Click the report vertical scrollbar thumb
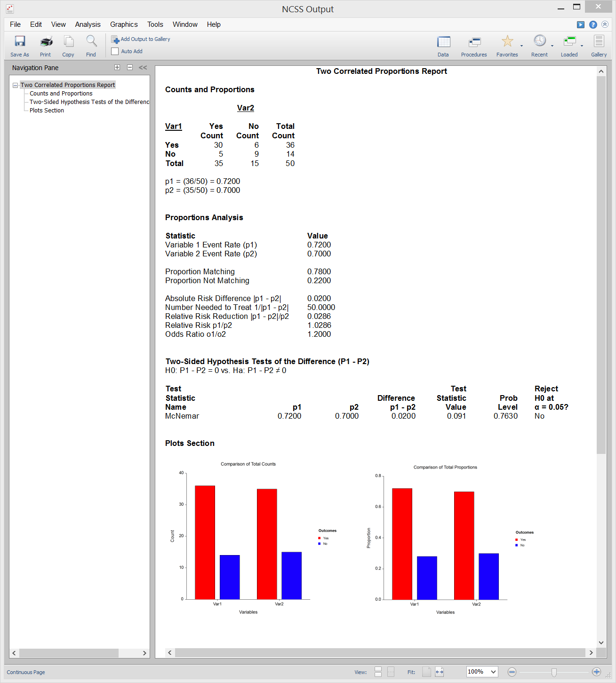 click(601, 265)
